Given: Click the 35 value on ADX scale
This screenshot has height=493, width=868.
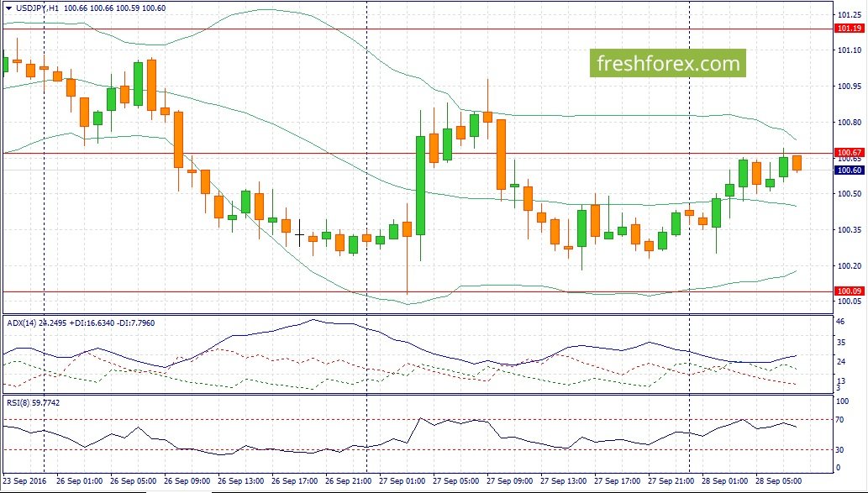Looking at the screenshot, I should tap(840, 343).
